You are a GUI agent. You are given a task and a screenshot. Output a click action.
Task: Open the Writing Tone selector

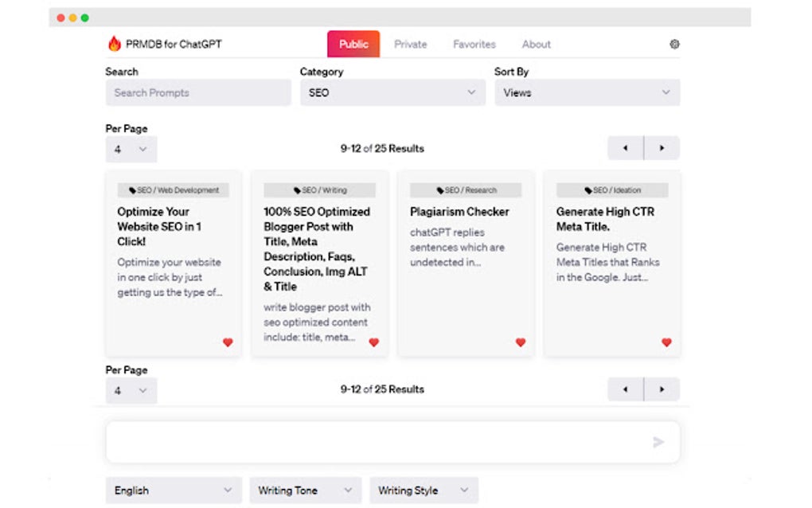tap(304, 490)
